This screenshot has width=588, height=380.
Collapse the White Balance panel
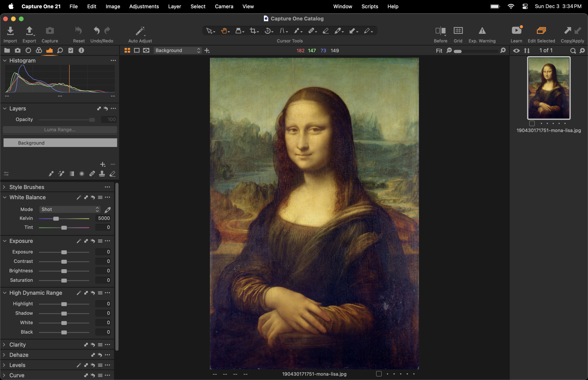tap(5, 197)
